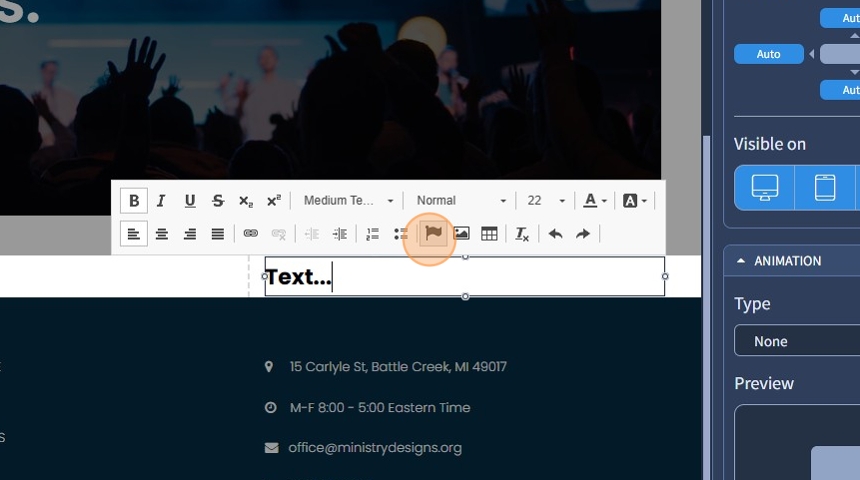Click the top Auto margin button

[x=840, y=18]
